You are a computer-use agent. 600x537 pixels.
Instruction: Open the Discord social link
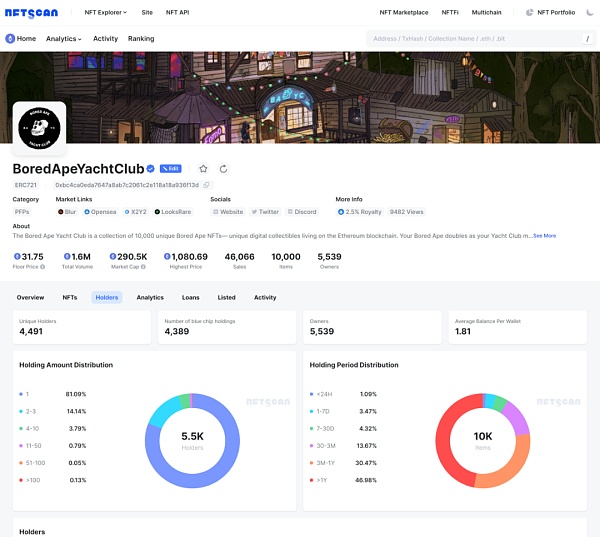tap(302, 212)
